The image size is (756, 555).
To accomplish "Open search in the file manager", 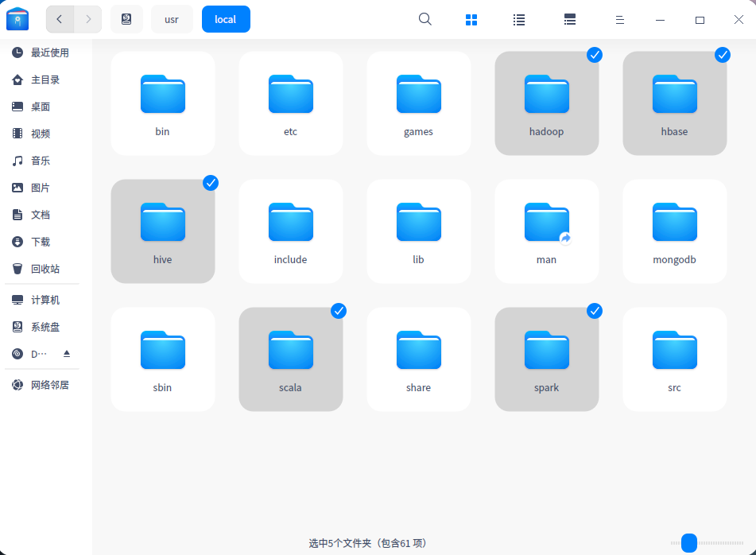I will 425,19.
